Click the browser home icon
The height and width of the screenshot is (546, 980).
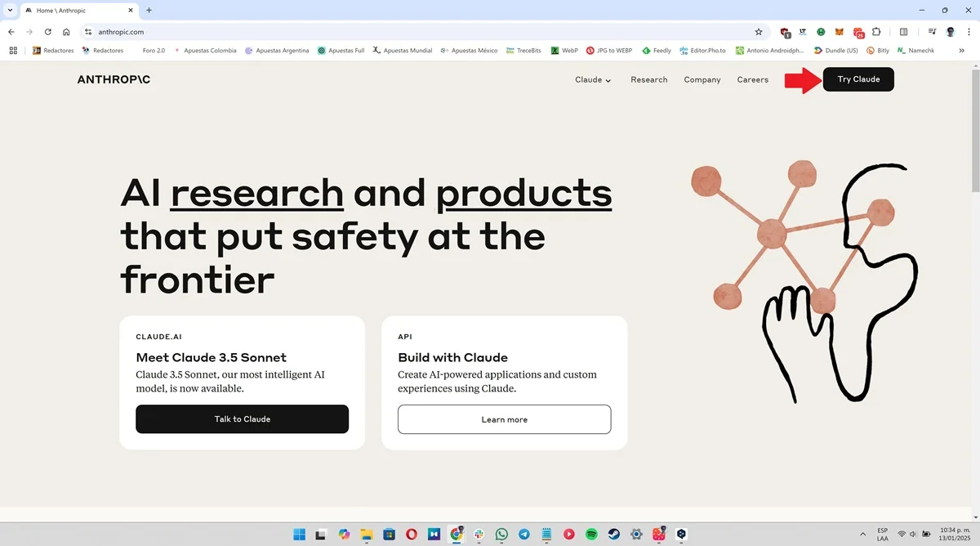tap(66, 32)
